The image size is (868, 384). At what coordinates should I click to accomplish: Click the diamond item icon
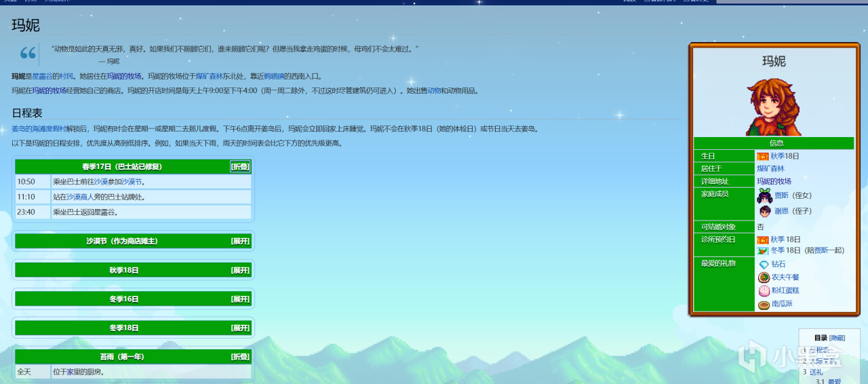coord(764,265)
